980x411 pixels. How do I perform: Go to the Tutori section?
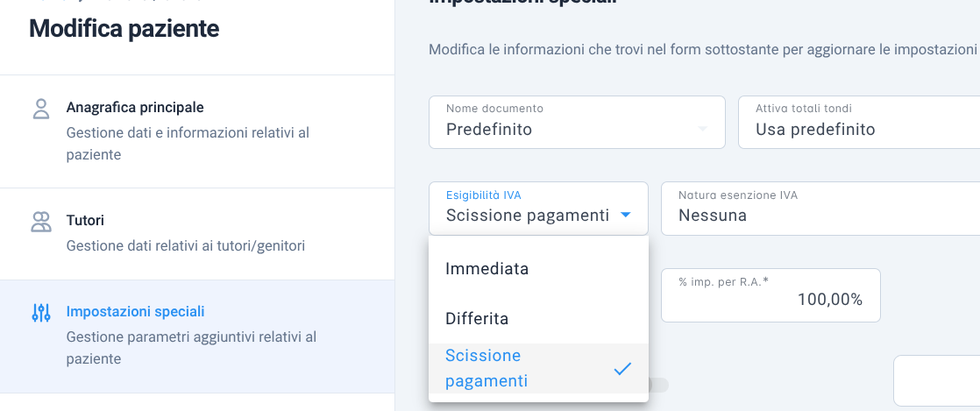point(197,234)
